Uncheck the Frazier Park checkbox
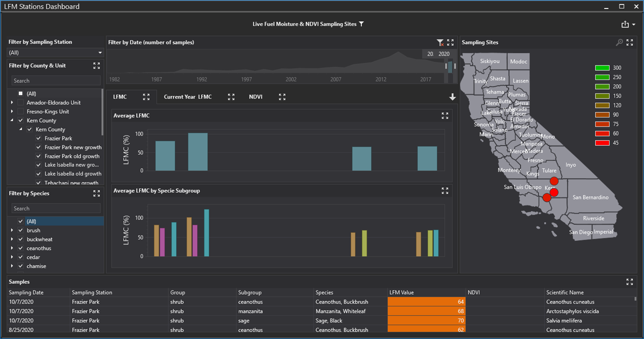This screenshot has height=339, width=644. point(39,139)
